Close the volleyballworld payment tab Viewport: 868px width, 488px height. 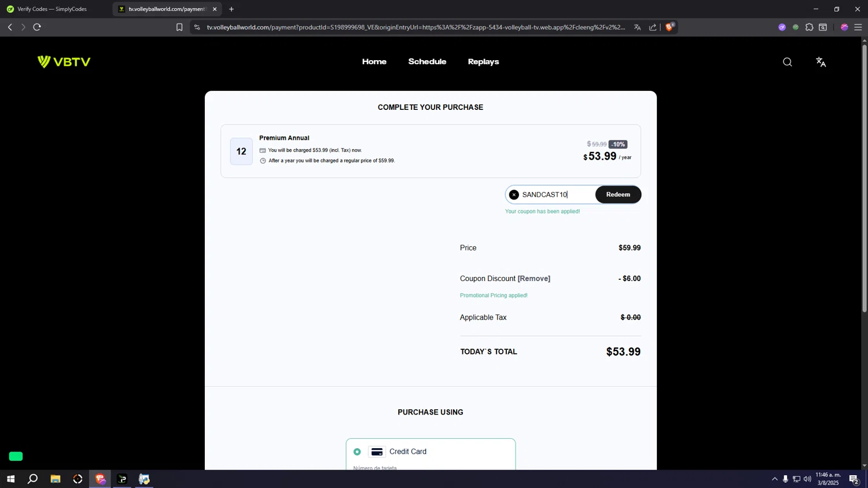point(215,9)
